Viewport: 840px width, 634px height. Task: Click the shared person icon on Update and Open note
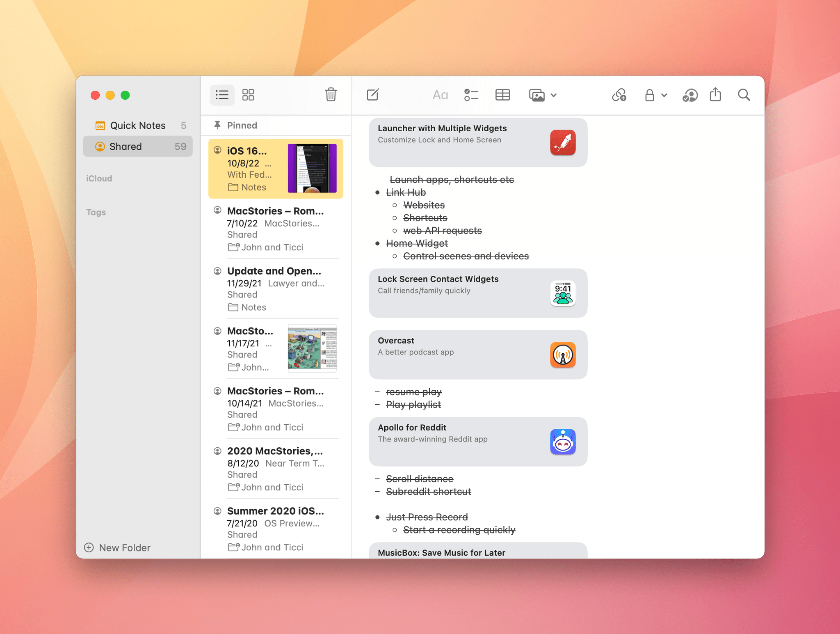pos(218,271)
